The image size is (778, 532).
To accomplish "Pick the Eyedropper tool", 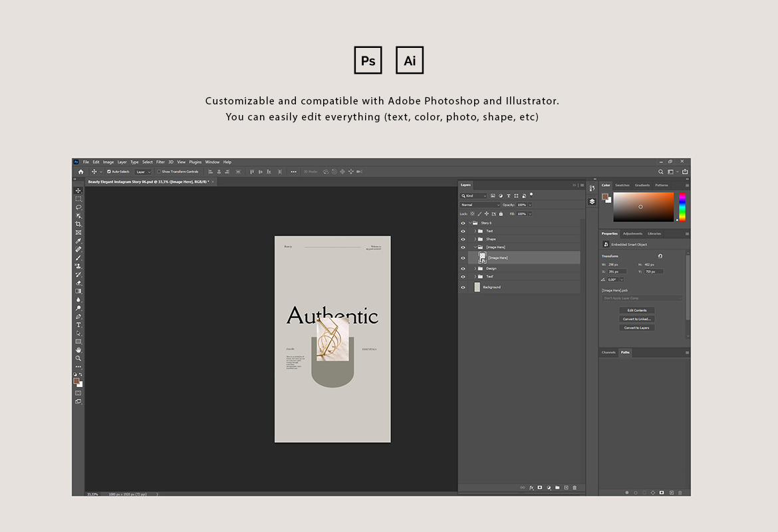I will (78, 241).
